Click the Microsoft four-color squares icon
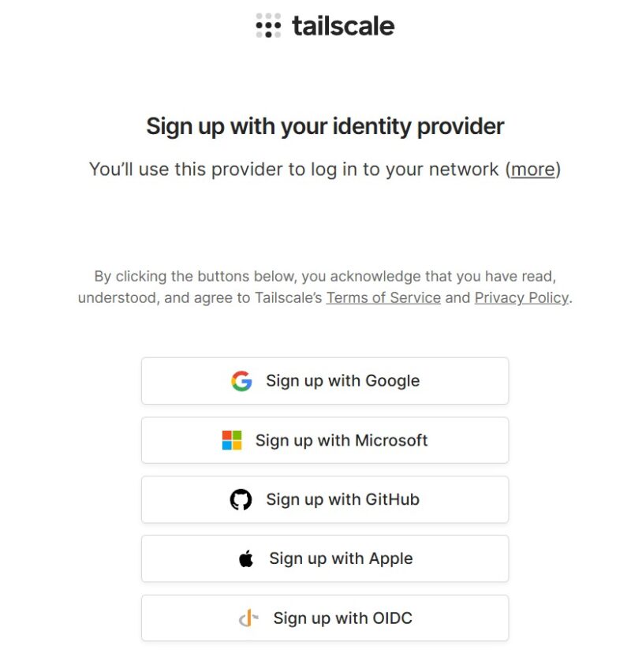631x672 pixels. tap(232, 440)
